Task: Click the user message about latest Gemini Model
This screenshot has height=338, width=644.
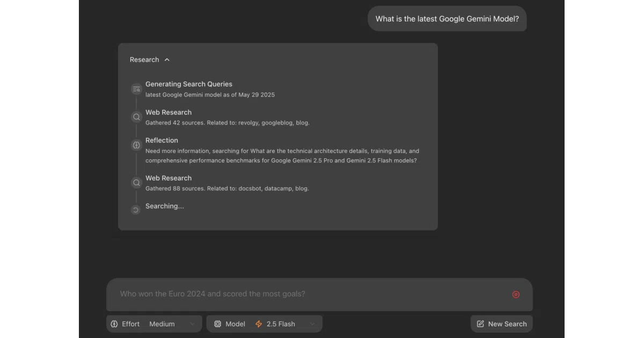Action: 447,19
